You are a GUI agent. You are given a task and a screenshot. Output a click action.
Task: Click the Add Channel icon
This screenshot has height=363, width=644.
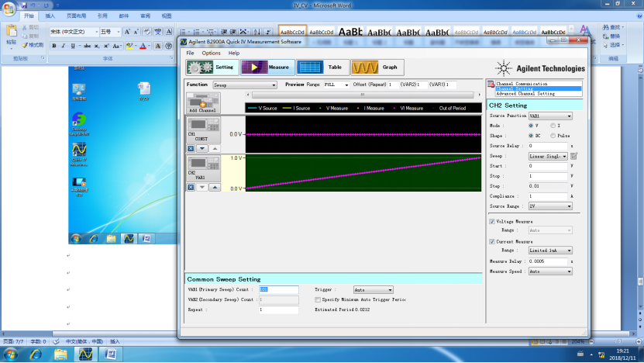click(x=203, y=103)
